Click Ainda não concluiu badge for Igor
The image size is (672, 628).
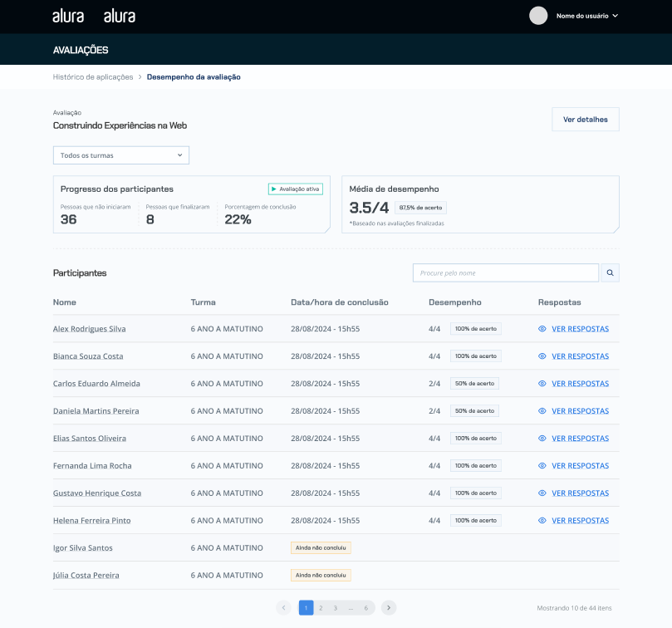click(321, 548)
